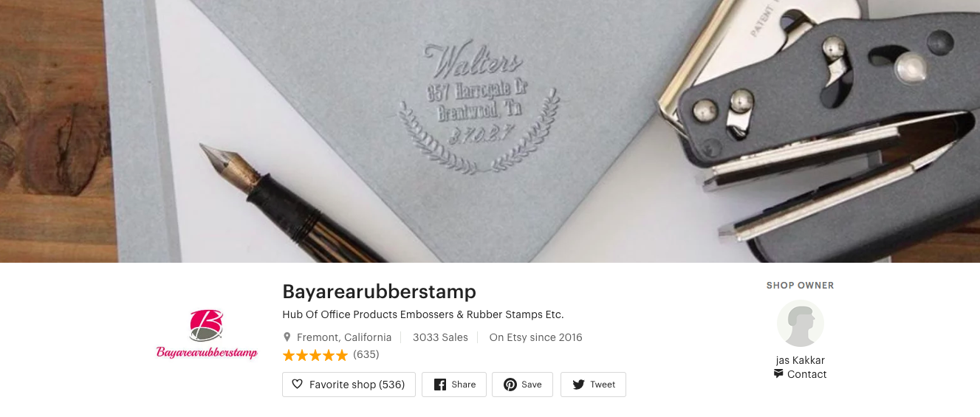Open the shop owner's avatar silhouette
Viewport: 980px width, 417px height.
[x=801, y=323]
